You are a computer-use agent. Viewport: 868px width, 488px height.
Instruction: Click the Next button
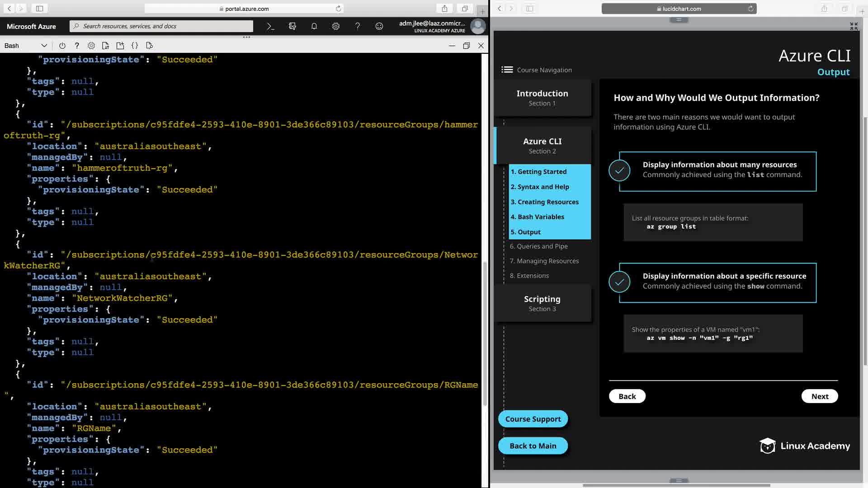click(819, 396)
